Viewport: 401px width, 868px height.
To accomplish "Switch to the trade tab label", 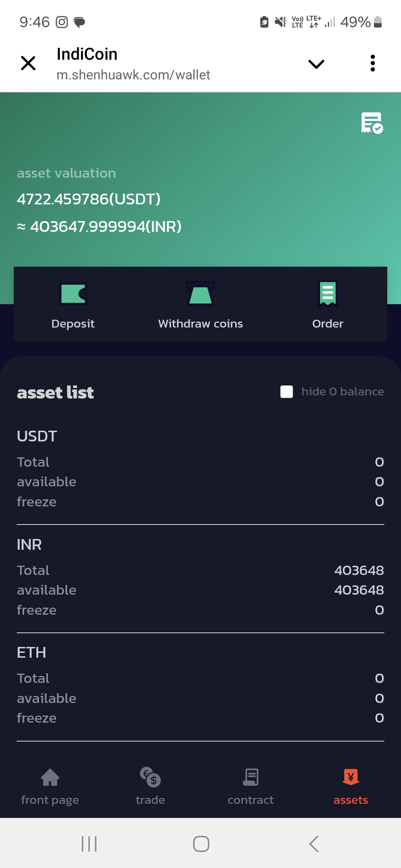I will pos(150,800).
